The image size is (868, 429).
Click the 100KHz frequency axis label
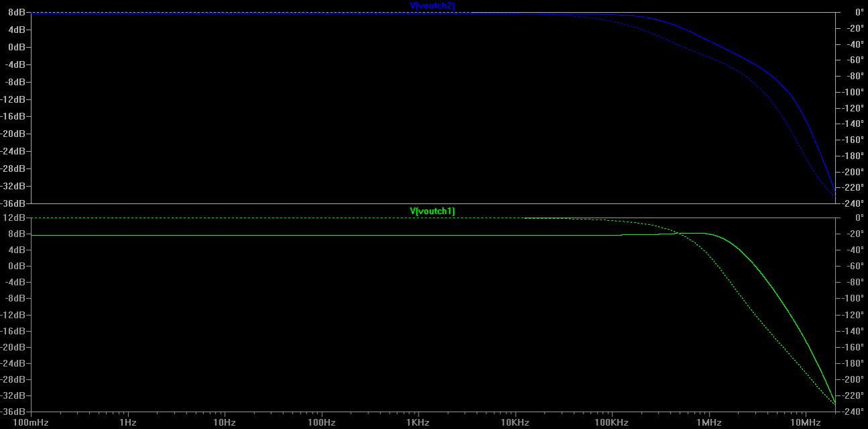[612, 422]
